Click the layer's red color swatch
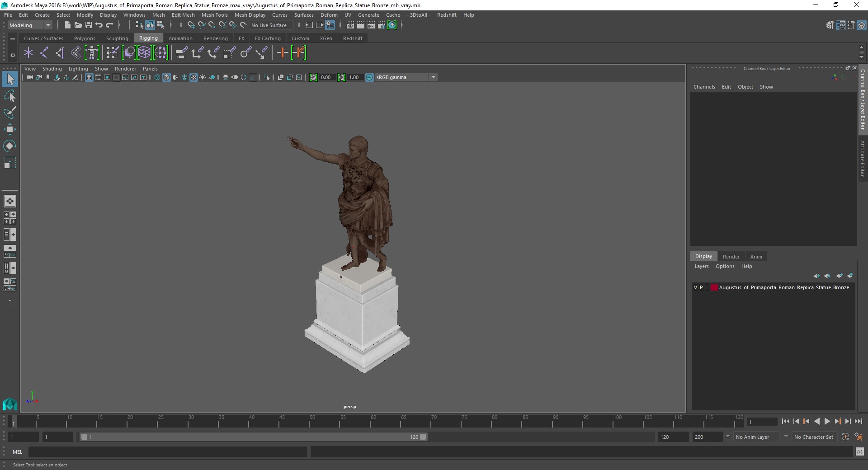The height and width of the screenshot is (470, 868). 714,287
